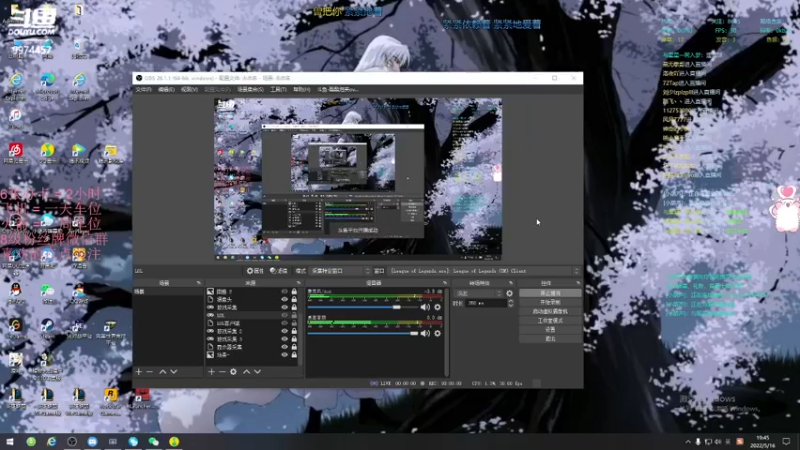This screenshot has height=450, width=800.
Task: Click the 工作室模式 studio mode button
Action: (550, 321)
